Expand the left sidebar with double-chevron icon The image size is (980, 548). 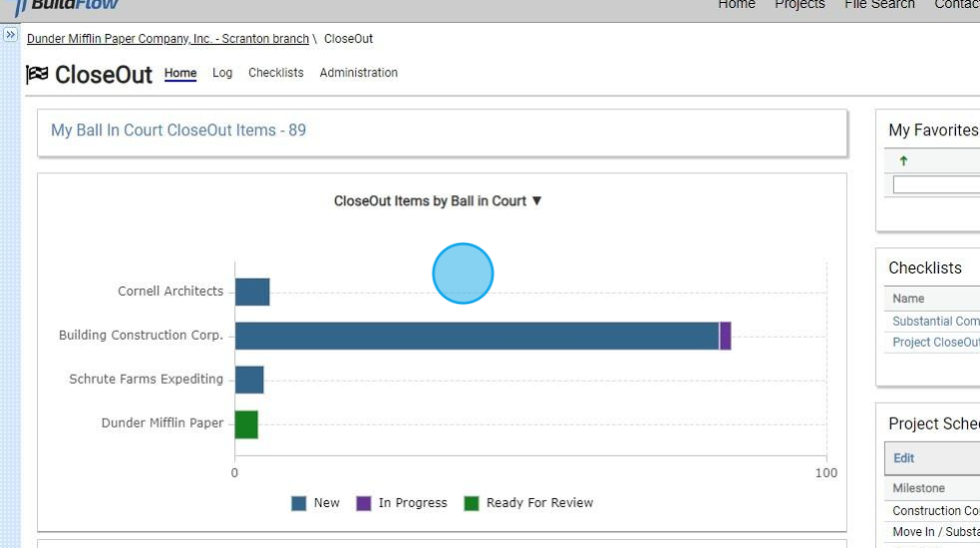10,35
